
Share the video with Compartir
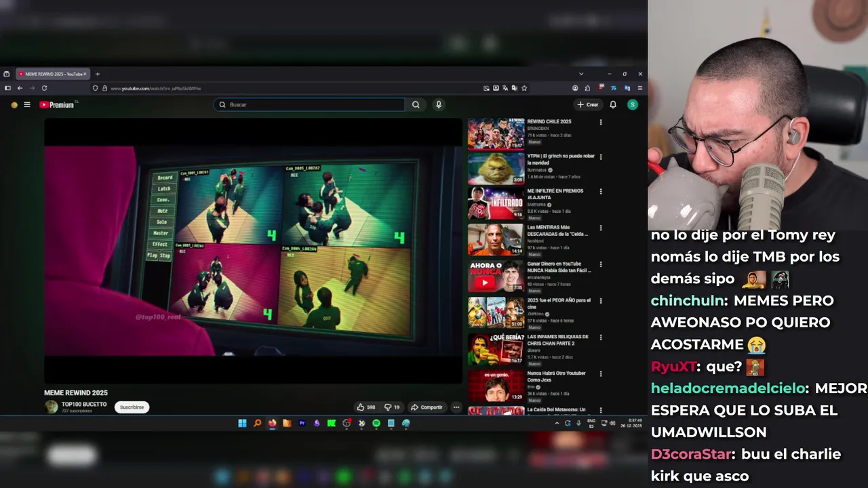tap(427, 407)
